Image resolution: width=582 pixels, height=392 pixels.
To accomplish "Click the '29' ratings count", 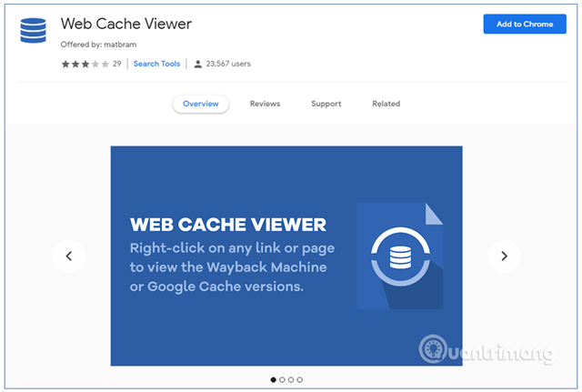I will click(117, 64).
